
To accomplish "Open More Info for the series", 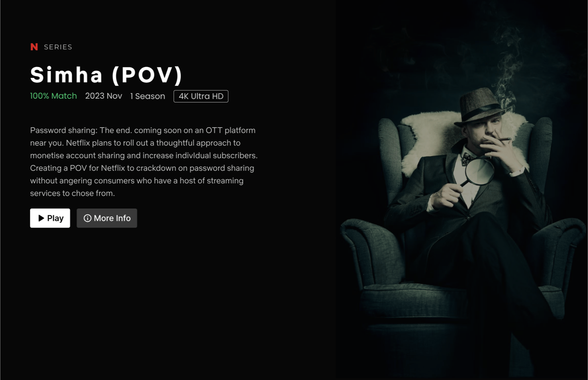I will click(x=107, y=218).
